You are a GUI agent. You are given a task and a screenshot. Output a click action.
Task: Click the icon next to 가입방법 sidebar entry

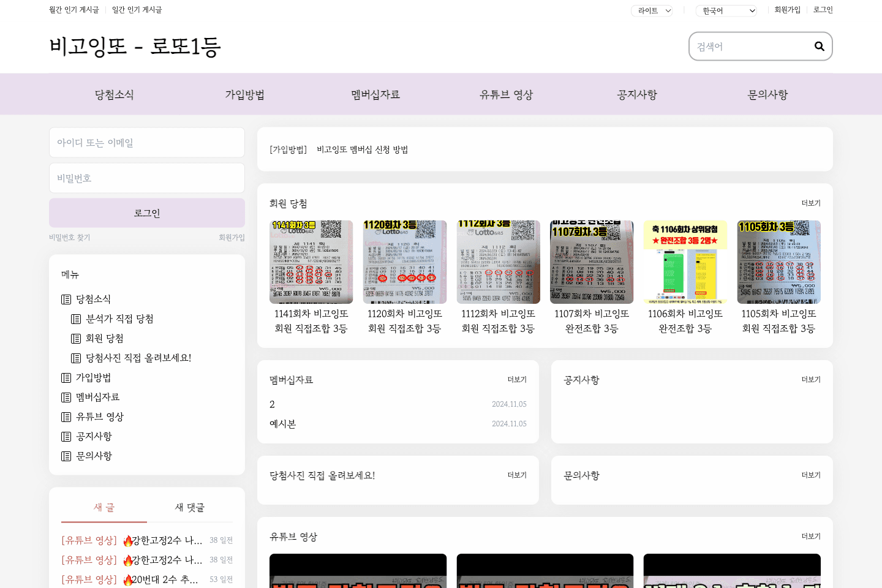click(66, 377)
